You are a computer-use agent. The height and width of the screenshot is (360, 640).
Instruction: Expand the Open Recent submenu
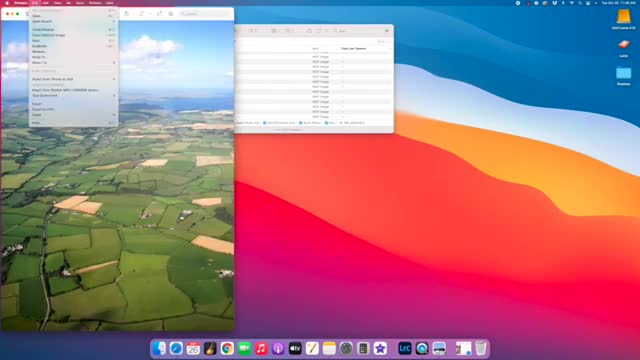point(73,21)
